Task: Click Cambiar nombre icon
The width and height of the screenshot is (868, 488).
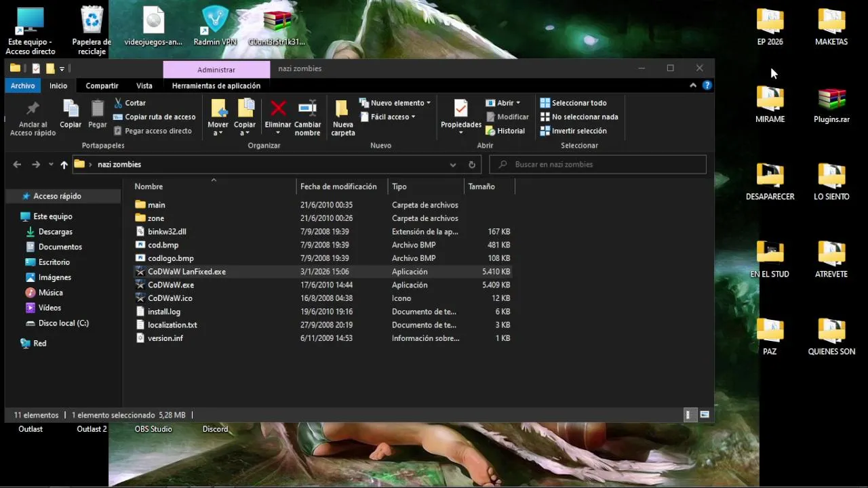Action: pyautogui.click(x=307, y=108)
